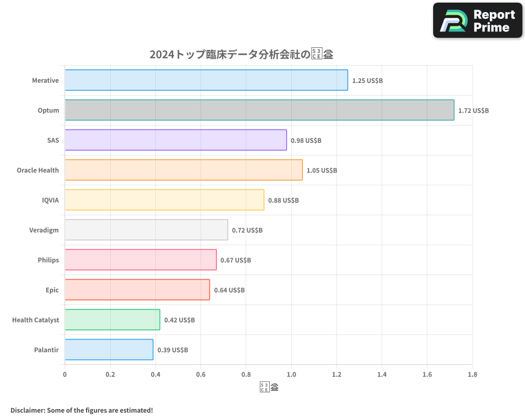Click the 0.39 US$B Palantir value label
The image size is (525, 420).
pos(173,350)
